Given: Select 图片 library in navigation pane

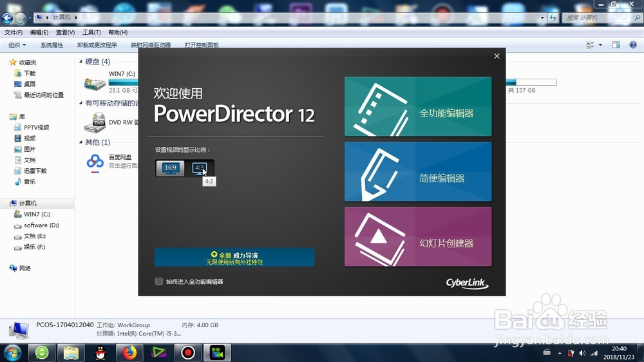Looking at the screenshot, I should point(30,149).
